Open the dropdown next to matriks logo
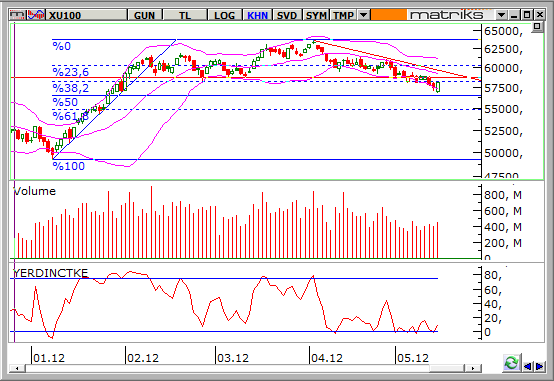The image size is (554, 381). (x=501, y=15)
